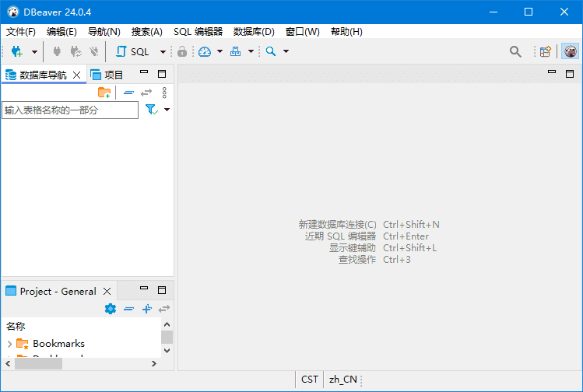This screenshot has height=392, width=583.
Task: Toggle link with editor in Project panel
Action: point(163,309)
